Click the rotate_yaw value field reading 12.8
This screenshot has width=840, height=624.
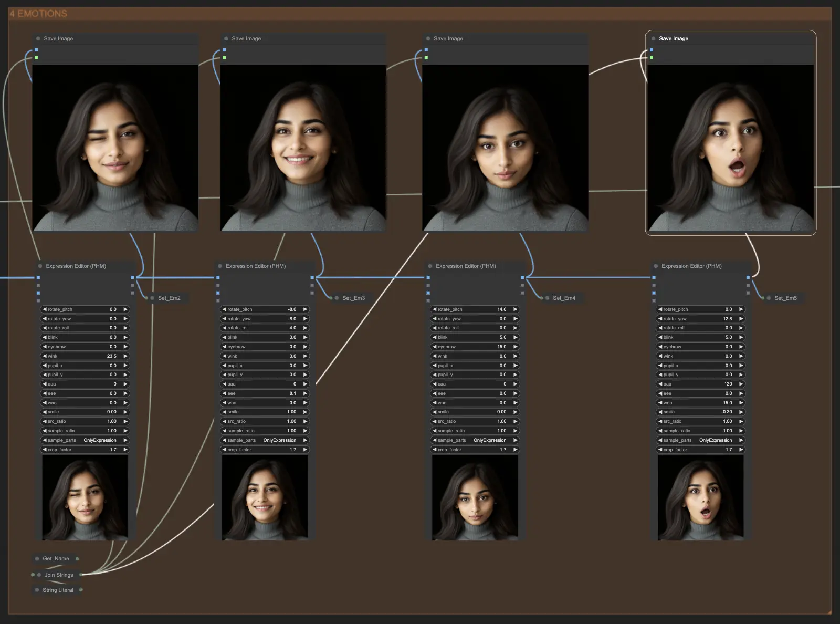coord(701,319)
